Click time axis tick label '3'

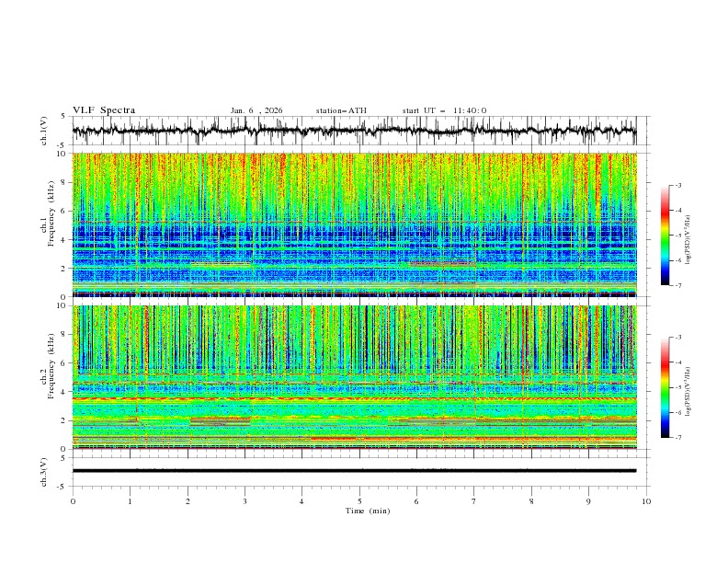pos(245,501)
